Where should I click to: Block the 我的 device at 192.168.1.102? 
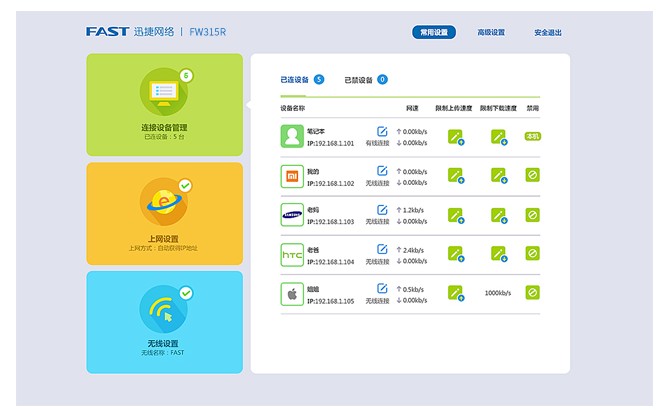point(533,176)
